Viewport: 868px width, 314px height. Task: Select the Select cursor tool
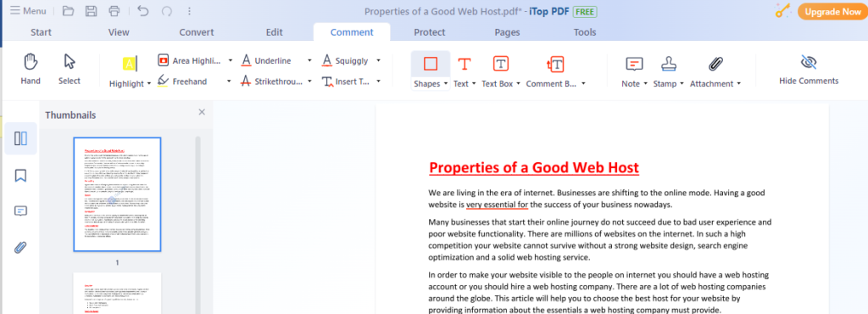click(x=70, y=70)
